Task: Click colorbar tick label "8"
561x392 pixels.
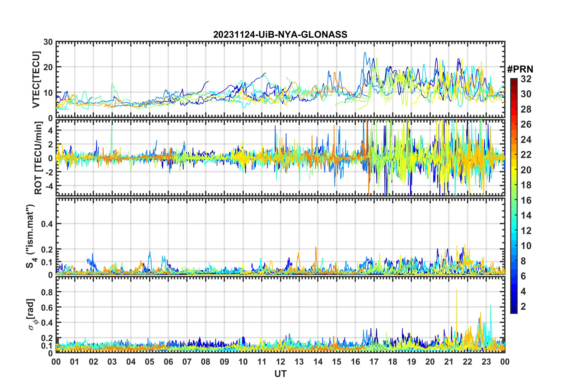Action: pyautogui.click(x=523, y=261)
